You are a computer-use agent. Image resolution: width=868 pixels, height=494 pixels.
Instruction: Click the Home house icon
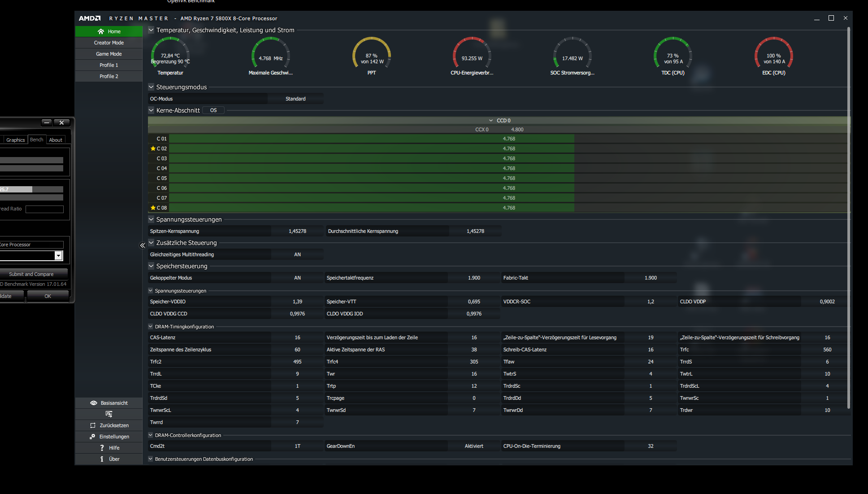(x=101, y=31)
